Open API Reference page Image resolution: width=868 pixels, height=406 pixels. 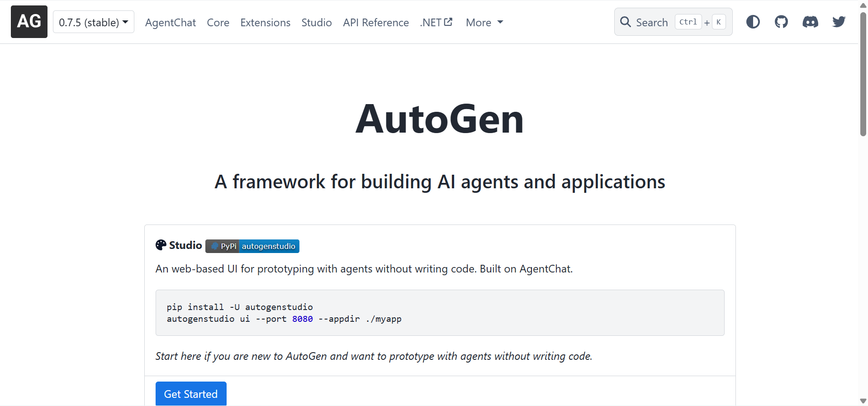click(x=376, y=22)
